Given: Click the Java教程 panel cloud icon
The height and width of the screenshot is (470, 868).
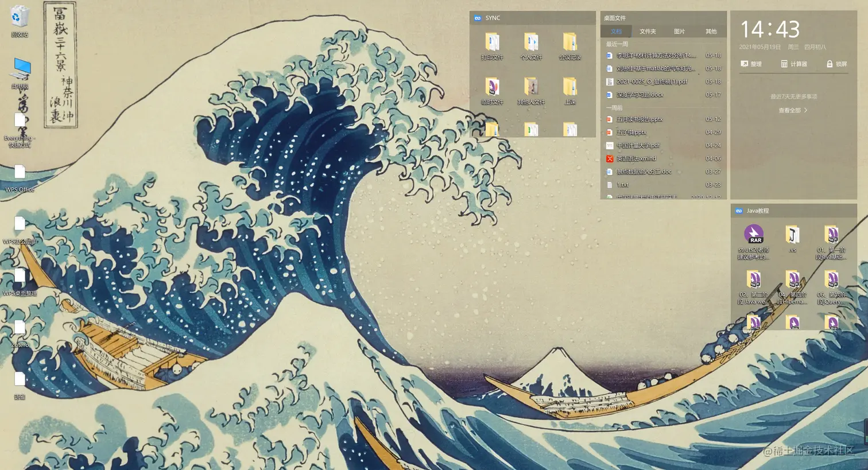Looking at the screenshot, I should pyautogui.click(x=739, y=211).
